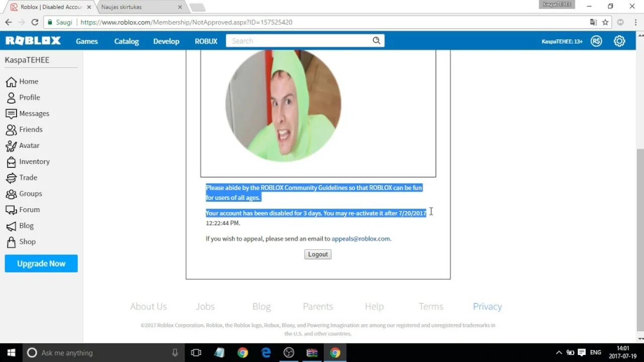The width and height of the screenshot is (644, 362).
Task: Click the Blog megaphone sidebar icon
Action: click(11, 226)
